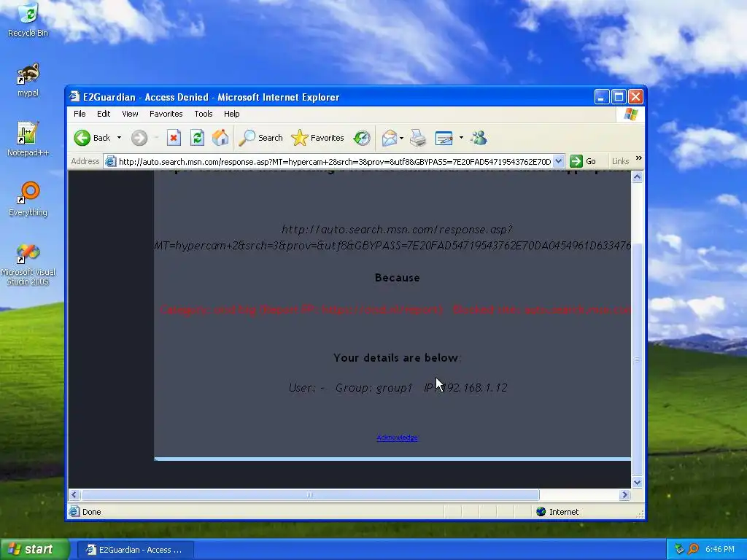The image size is (747, 560).
Task: Click the horizontal scrollbar thumb
Action: pos(309,495)
